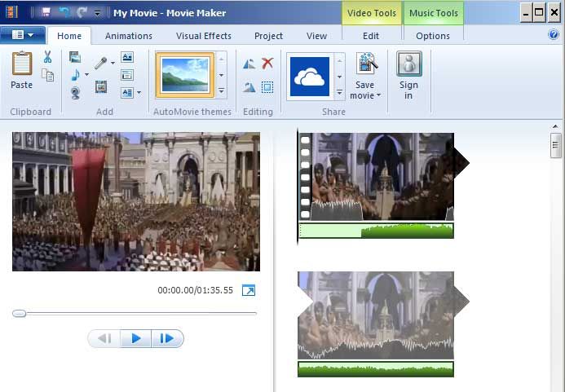Show previous Share gallery row

point(339,60)
